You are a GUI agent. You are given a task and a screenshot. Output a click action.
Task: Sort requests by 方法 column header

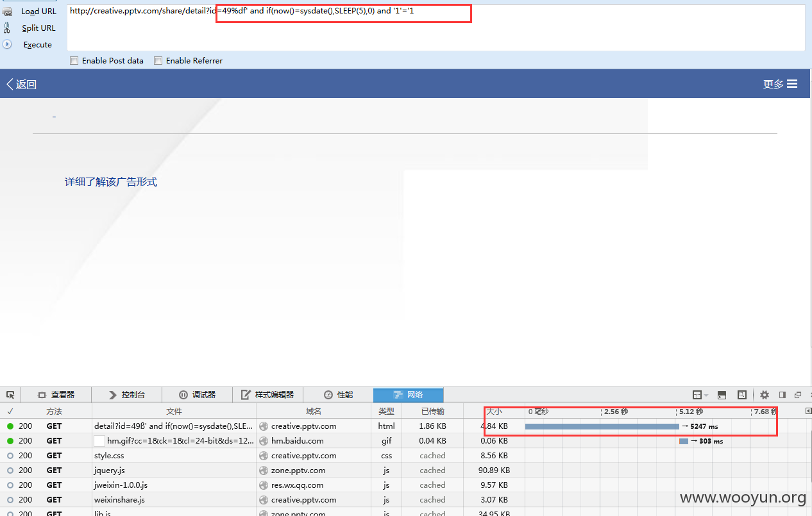tap(55, 412)
